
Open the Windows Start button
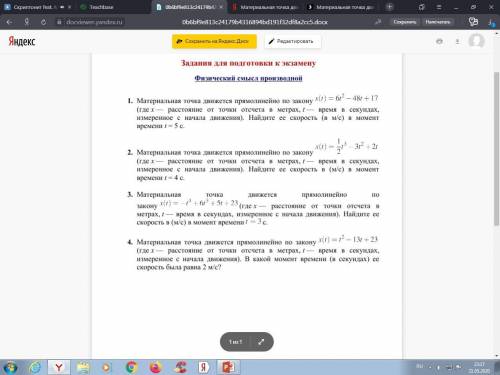[10, 367]
